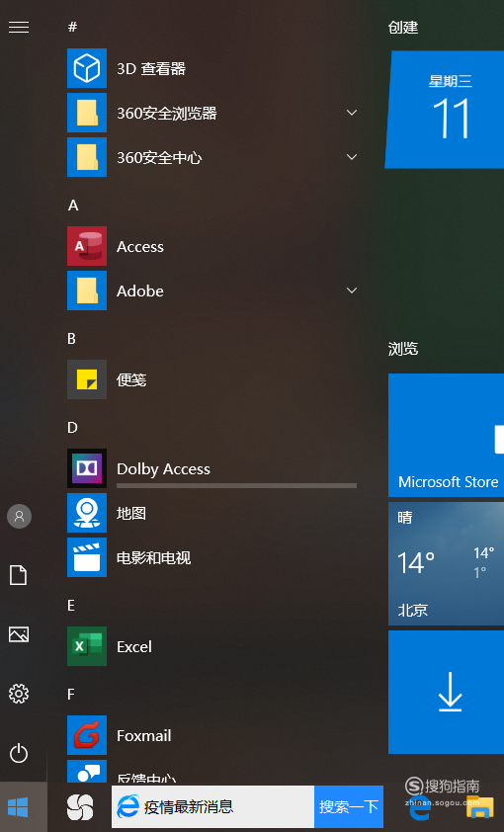Click the E section header
Screen dimensions: 504x832
[71, 606]
